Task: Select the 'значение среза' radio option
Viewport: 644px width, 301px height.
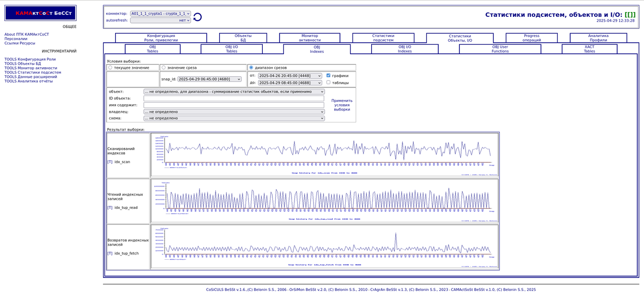Action: click(164, 68)
